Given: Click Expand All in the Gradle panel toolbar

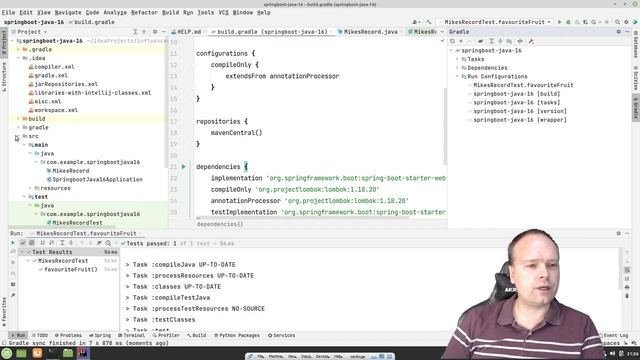Looking at the screenshot, I should pyautogui.click(x=491, y=41).
